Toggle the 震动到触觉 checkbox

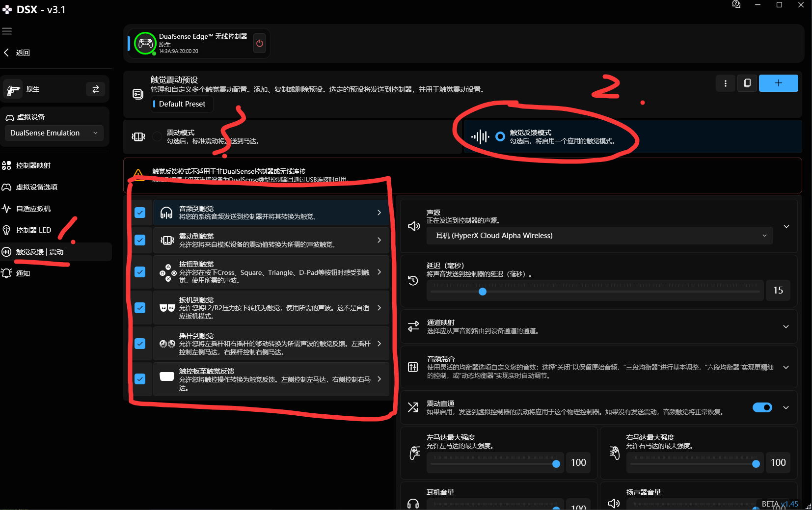coord(140,240)
